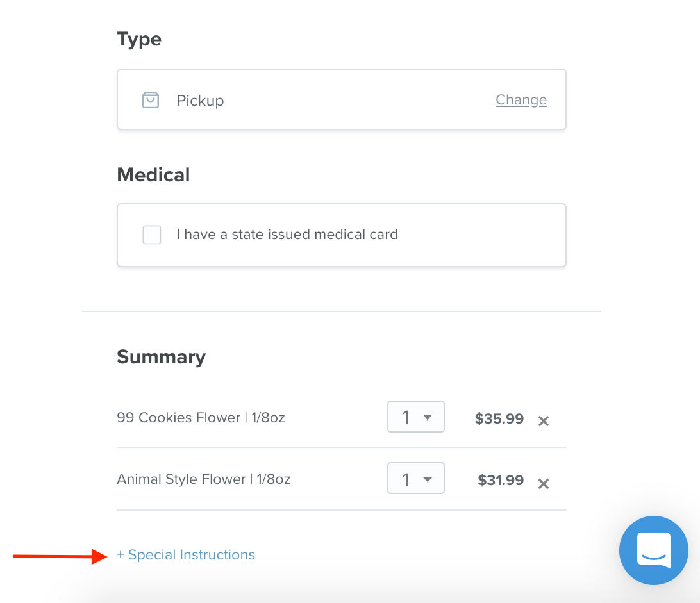Click the Pickup shopping bag icon
The width and height of the screenshot is (700, 603).
click(151, 101)
